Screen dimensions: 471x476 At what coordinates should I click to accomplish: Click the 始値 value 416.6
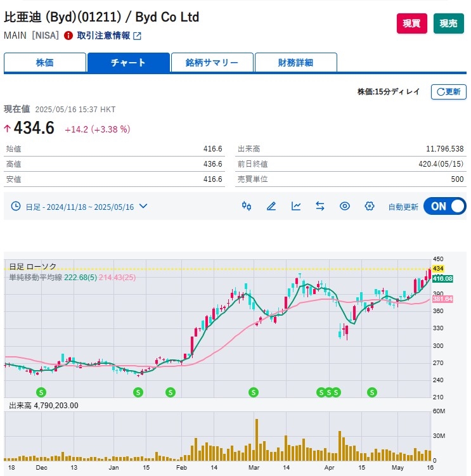pyautogui.click(x=212, y=149)
